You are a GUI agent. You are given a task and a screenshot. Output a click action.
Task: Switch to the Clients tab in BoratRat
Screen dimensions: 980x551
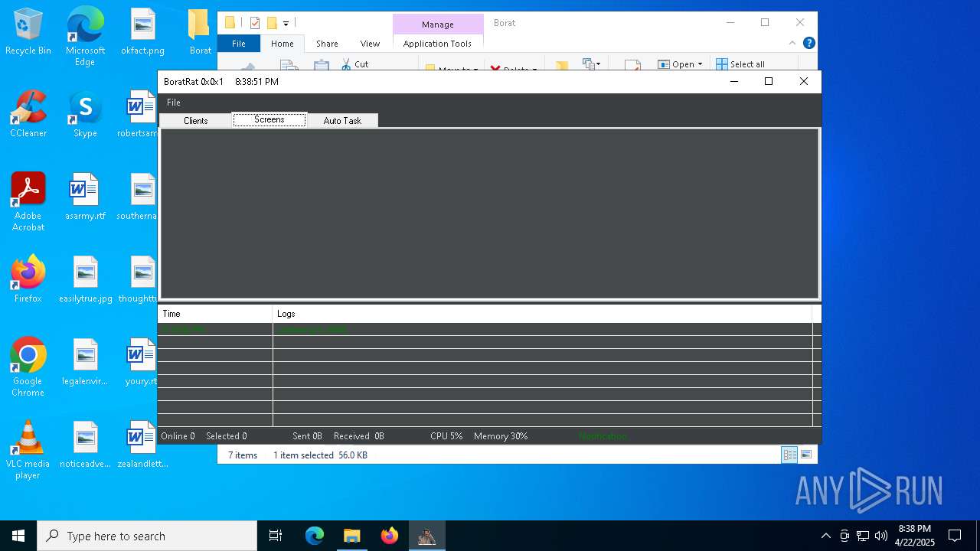pyautogui.click(x=196, y=121)
